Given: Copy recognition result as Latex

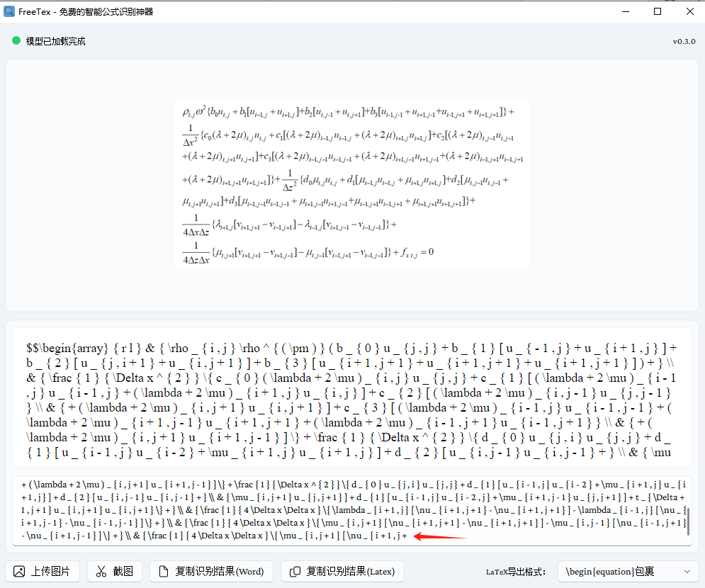Looking at the screenshot, I should click(342, 572).
